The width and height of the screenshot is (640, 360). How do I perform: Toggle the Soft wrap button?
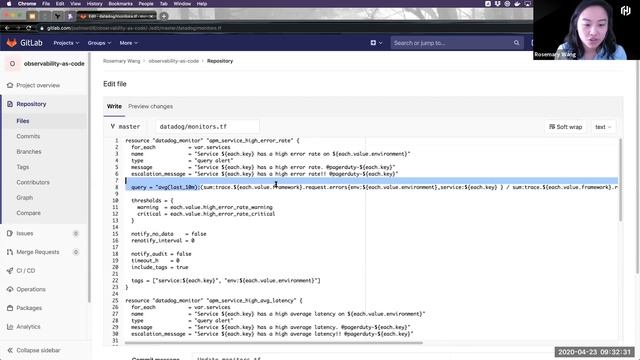tap(565, 127)
